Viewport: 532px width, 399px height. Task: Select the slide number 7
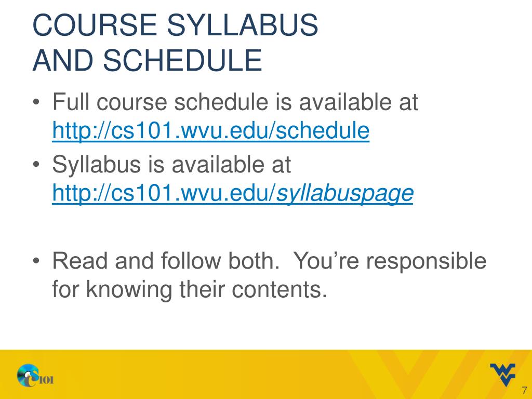coord(525,390)
